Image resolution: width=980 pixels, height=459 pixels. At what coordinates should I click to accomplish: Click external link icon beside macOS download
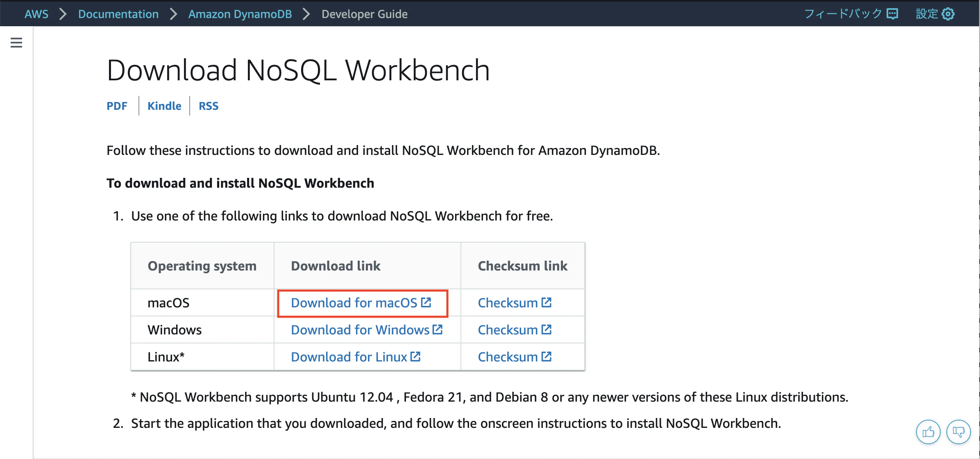[426, 302]
